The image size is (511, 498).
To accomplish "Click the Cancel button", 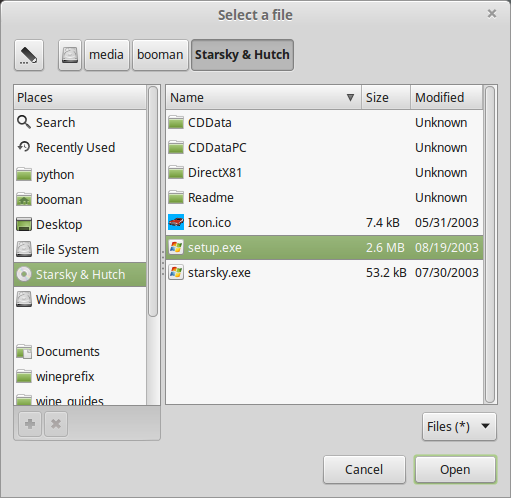I will tap(364, 470).
